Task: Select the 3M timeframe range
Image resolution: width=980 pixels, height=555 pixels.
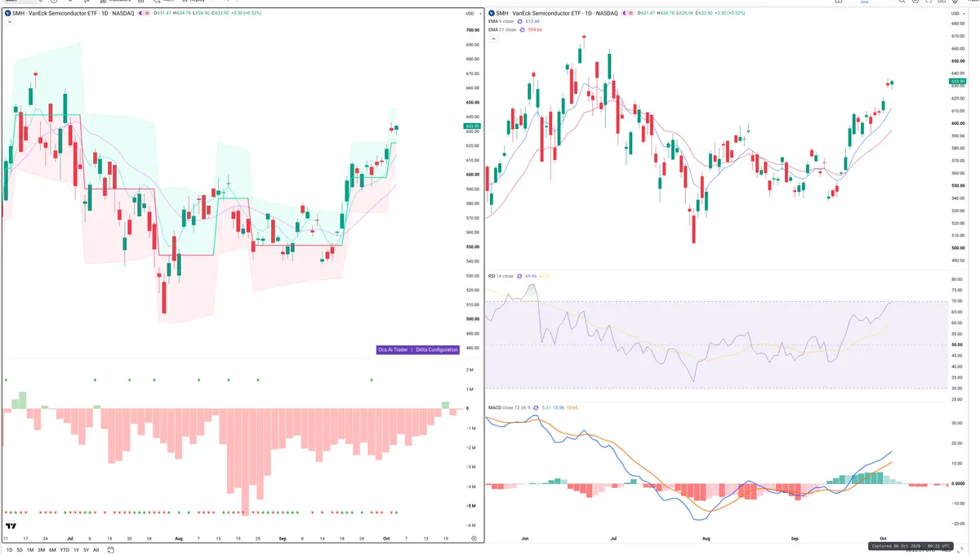Action: pyautogui.click(x=42, y=550)
